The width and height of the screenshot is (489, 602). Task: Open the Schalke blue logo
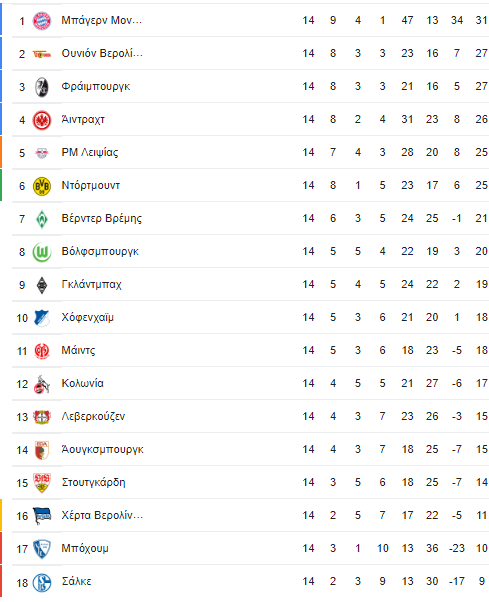click(x=41, y=582)
